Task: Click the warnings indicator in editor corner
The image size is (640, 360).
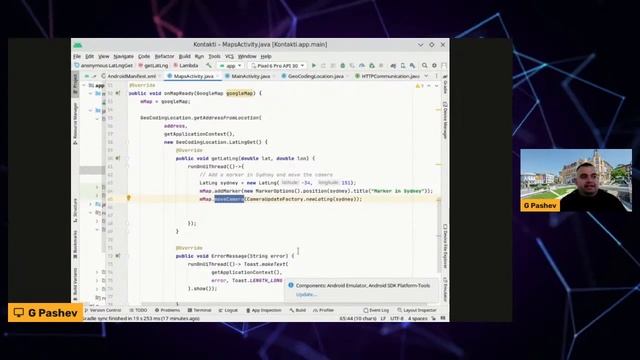Action: click(420, 86)
